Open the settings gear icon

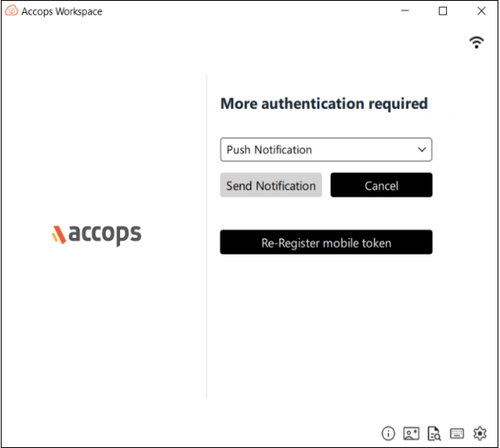(x=480, y=433)
